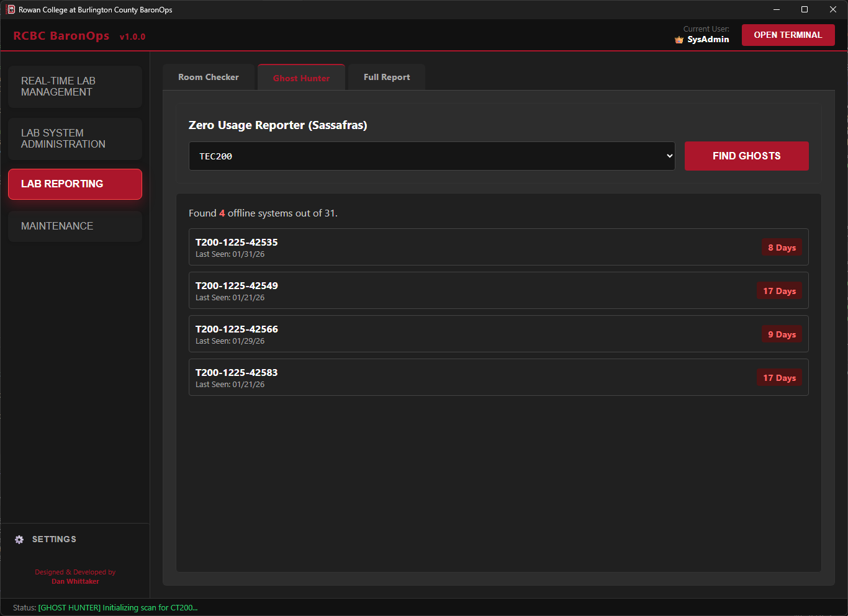The image size is (848, 616).
Task: Click FIND GHOSTS to scan for offline systems
Action: [746, 156]
